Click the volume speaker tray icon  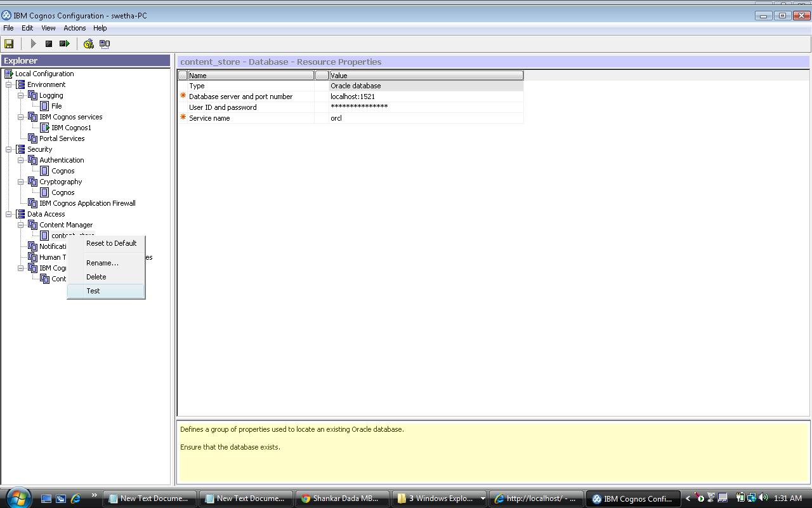coord(763,498)
